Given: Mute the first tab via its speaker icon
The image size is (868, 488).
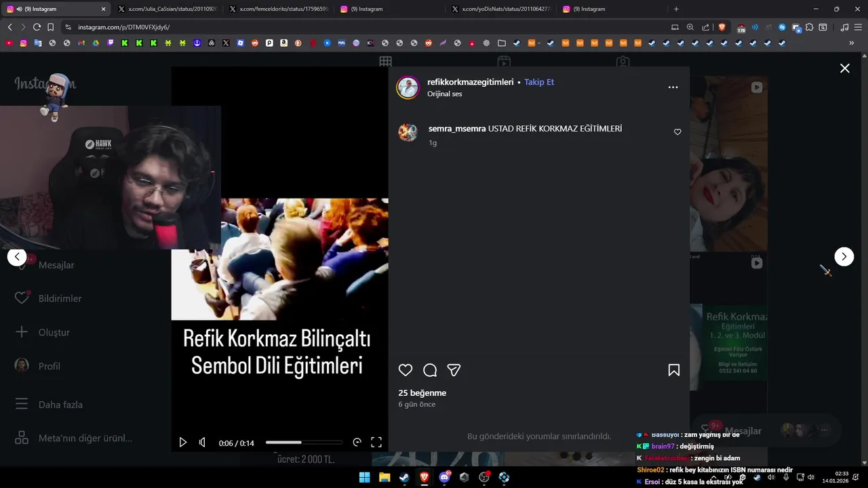Looking at the screenshot, I should (x=19, y=9).
